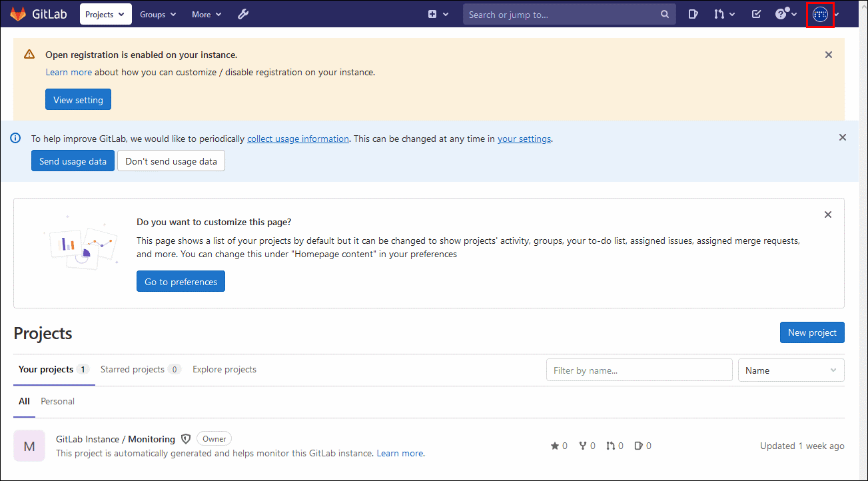Viewport: 868px width, 481px height.
Task: Open the Help question mark menu
Action: (786, 14)
